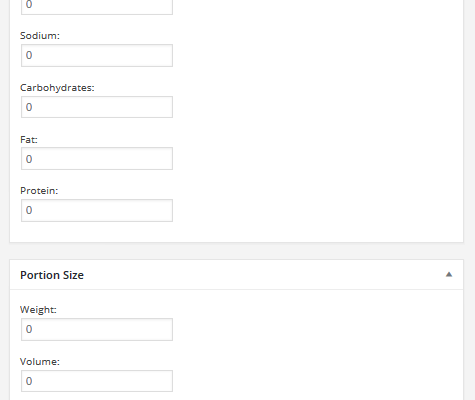Click the Portion Size heading text
The width and height of the screenshot is (475, 400).
point(52,275)
